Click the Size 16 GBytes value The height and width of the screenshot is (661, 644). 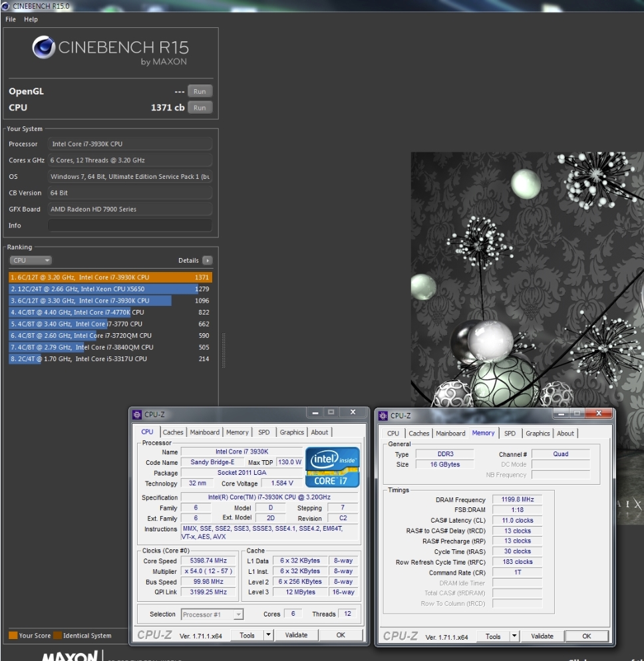tap(445, 464)
